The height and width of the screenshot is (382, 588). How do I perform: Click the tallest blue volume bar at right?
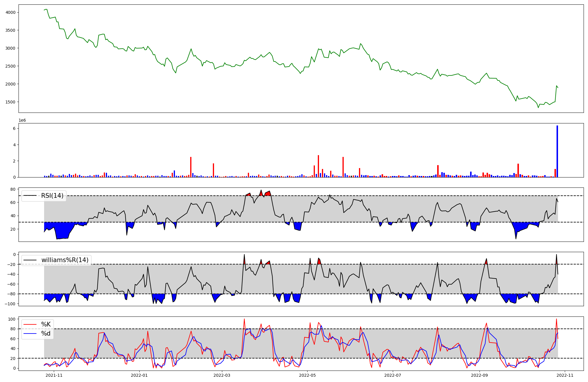[557, 151]
